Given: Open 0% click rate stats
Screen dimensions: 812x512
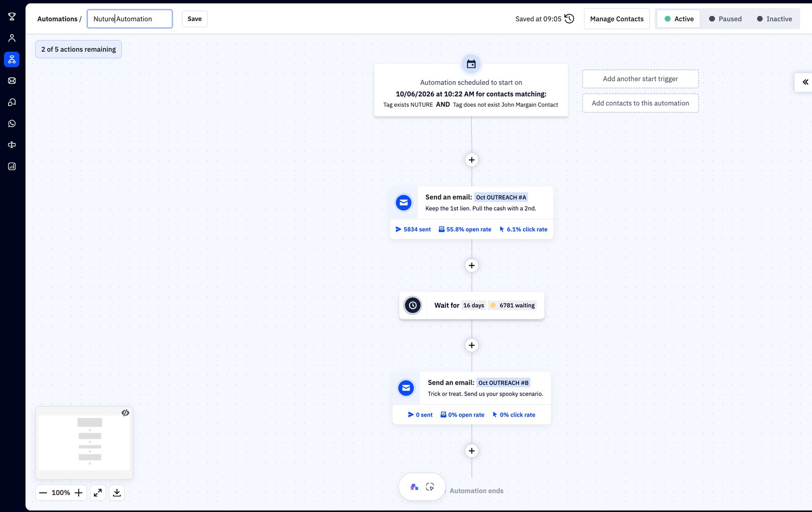Looking at the screenshot, I should click(x=514, y=415).
